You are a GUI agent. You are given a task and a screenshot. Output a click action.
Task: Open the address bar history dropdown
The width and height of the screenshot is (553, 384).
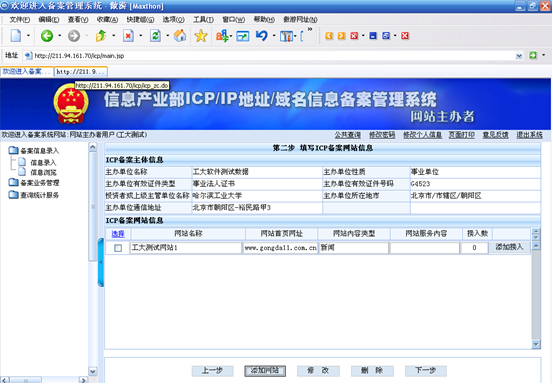(x=519, y=56)
